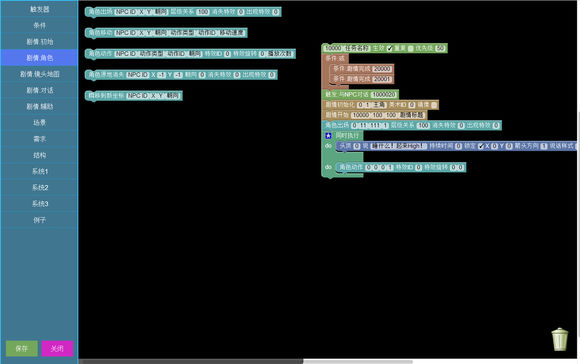Image resolution: width=580 pixels, height=364 pixels.
Task: Edit the 剧情标题 field
Action: tap(411, 115)
